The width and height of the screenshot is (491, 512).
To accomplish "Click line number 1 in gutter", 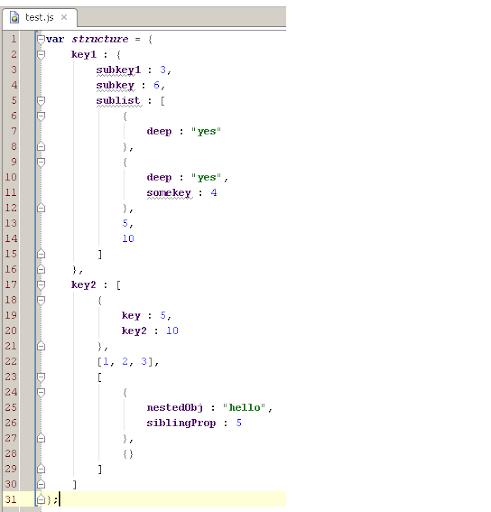I will pos(13,39).
